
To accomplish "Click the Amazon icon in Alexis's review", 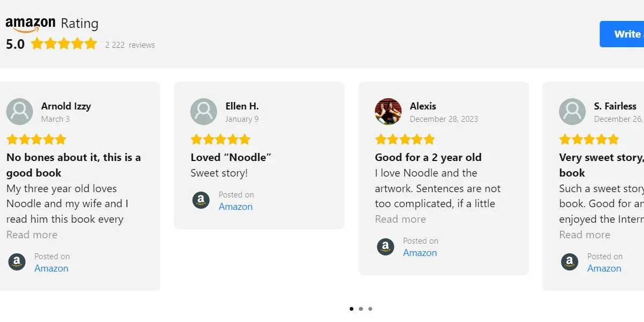I will pyautogui.click(x=385, y=247).
